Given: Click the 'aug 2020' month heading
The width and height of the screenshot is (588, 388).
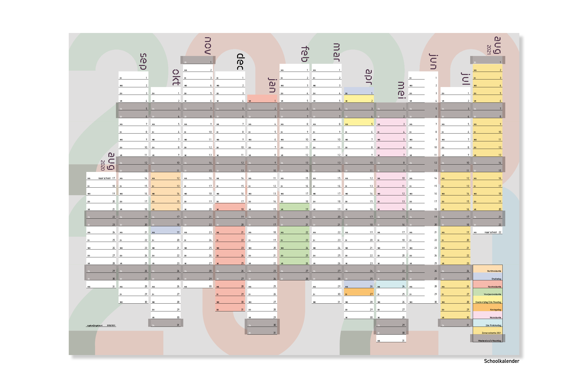Looking at the screenshot, I should [108, 161].
